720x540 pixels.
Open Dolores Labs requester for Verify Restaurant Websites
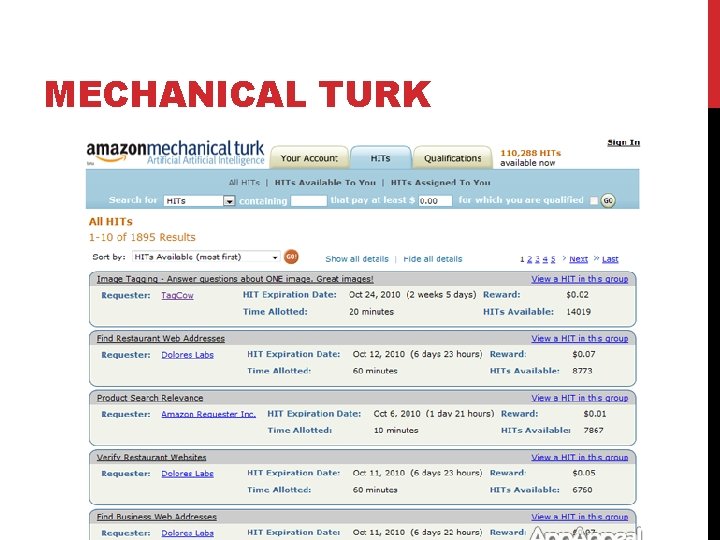tap(187, 473)
